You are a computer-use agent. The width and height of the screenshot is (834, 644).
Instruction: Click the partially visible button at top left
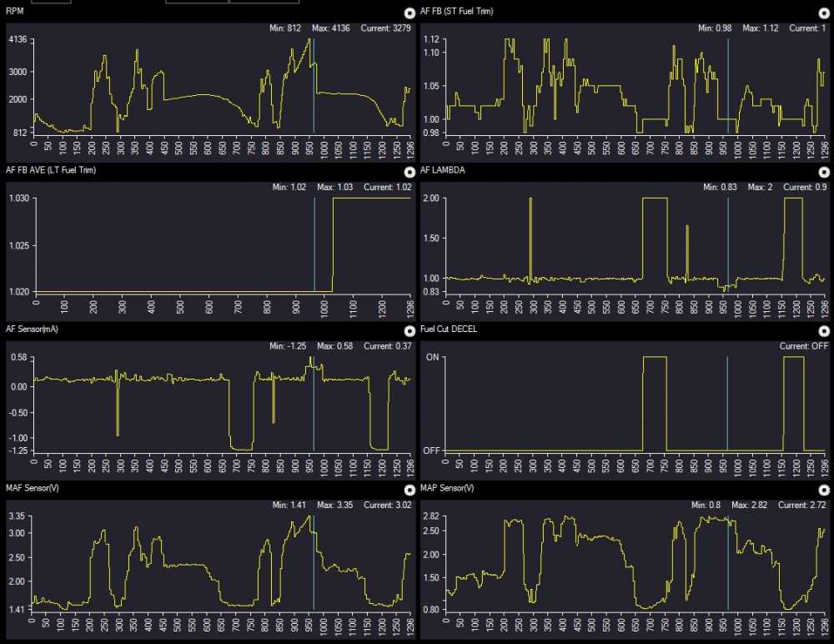50,3
